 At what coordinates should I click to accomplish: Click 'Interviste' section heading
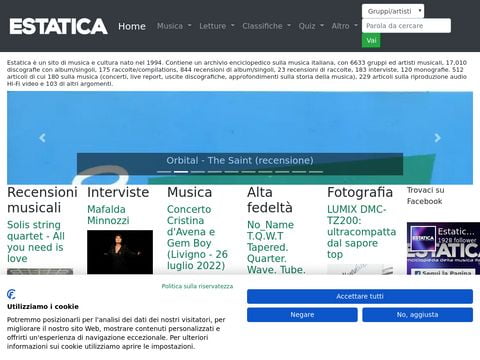118,192
